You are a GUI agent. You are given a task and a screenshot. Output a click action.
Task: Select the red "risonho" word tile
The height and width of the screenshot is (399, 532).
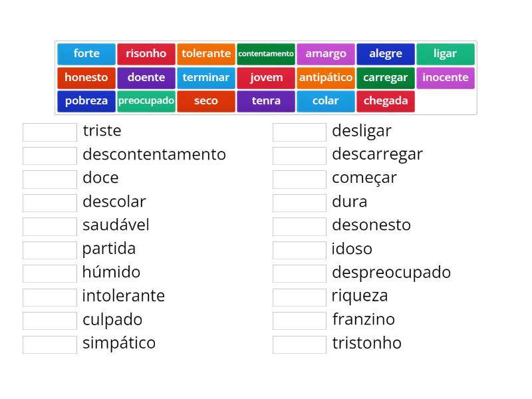146,54
